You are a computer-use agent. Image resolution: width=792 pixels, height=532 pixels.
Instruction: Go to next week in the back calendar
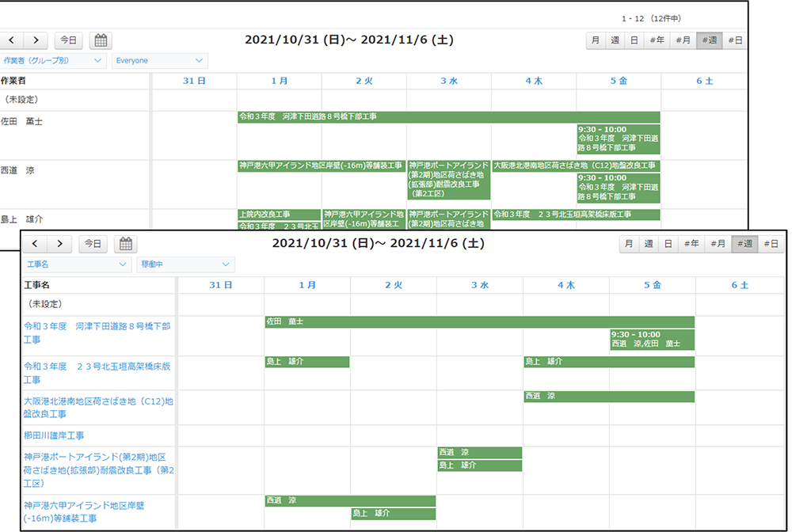pyautogui.click(x=35, y=40)
